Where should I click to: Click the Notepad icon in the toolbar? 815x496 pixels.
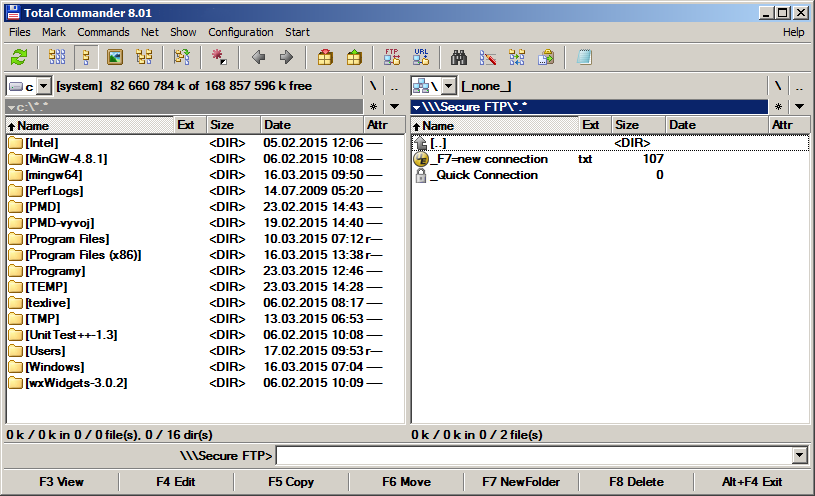pyautogui.click(x=584, y=57)
